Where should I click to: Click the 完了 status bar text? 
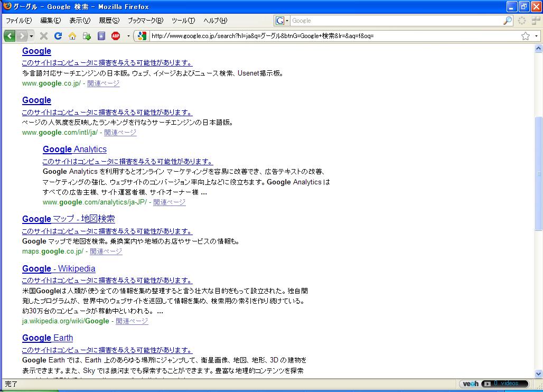[11, 384]
